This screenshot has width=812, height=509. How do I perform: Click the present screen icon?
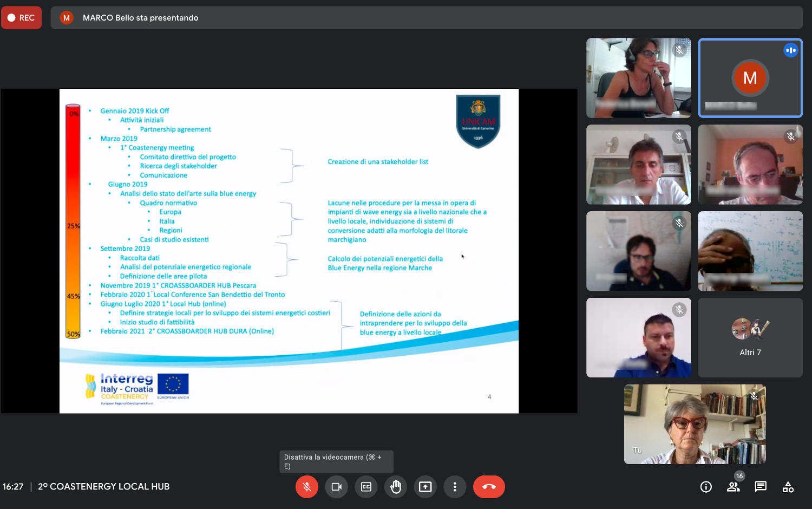[425, 487]
